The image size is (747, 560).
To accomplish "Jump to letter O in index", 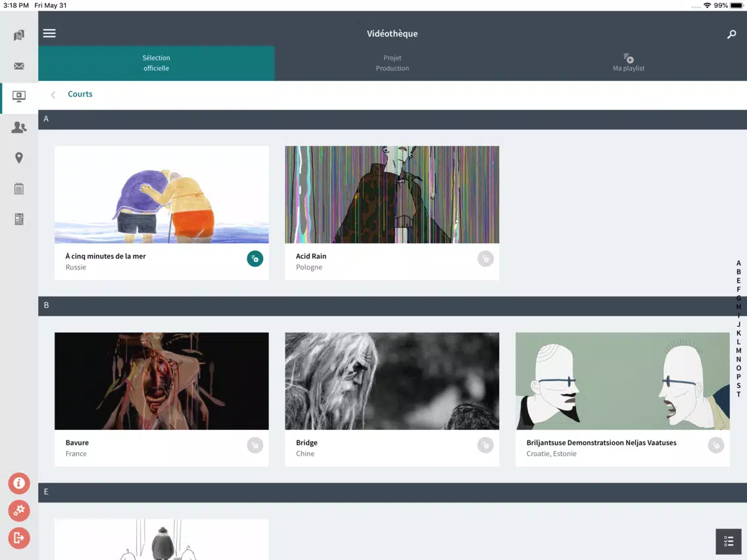I will point(738,368).
